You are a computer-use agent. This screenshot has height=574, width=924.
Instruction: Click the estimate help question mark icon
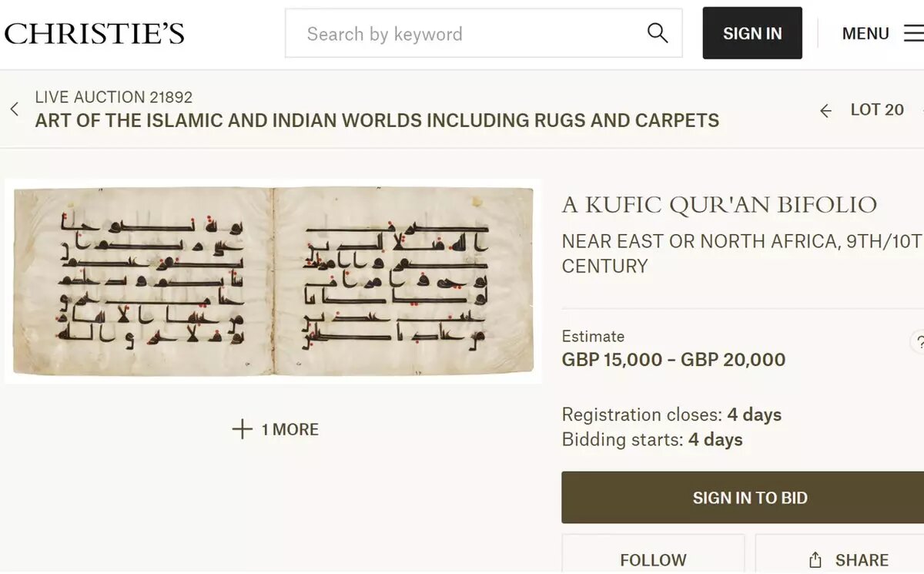pos(919,342)
